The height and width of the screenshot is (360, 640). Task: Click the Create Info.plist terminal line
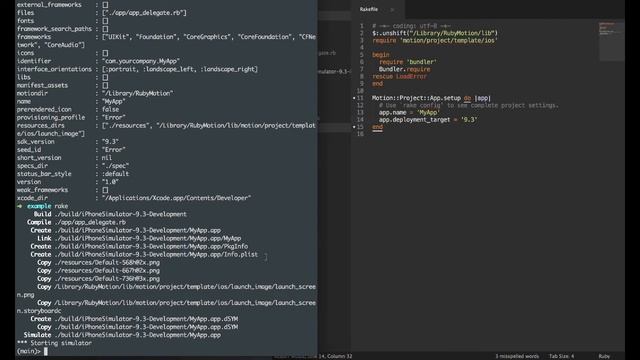click(x=144, y=254)
